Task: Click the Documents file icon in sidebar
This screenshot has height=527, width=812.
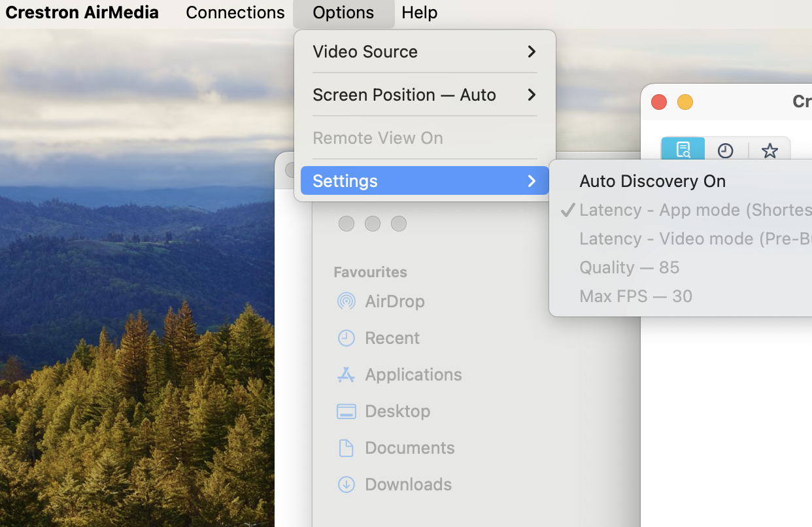Action: point(346,448)
